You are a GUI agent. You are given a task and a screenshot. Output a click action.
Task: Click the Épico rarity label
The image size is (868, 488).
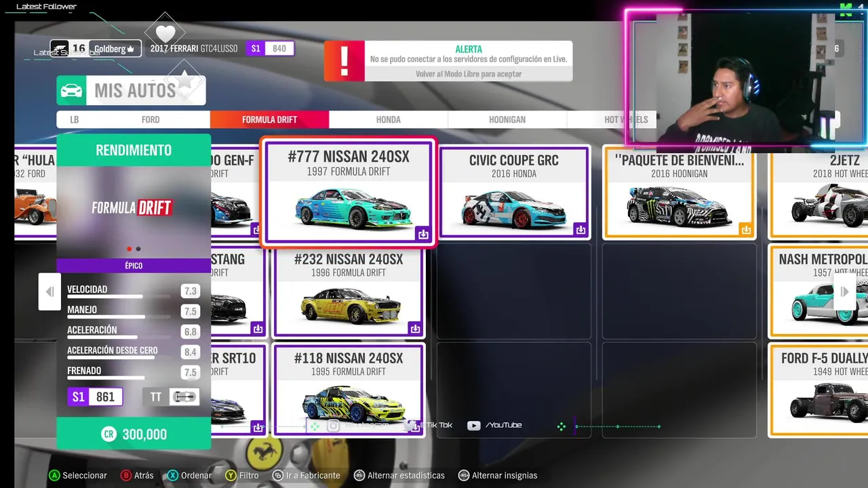[x=134, y=266]
